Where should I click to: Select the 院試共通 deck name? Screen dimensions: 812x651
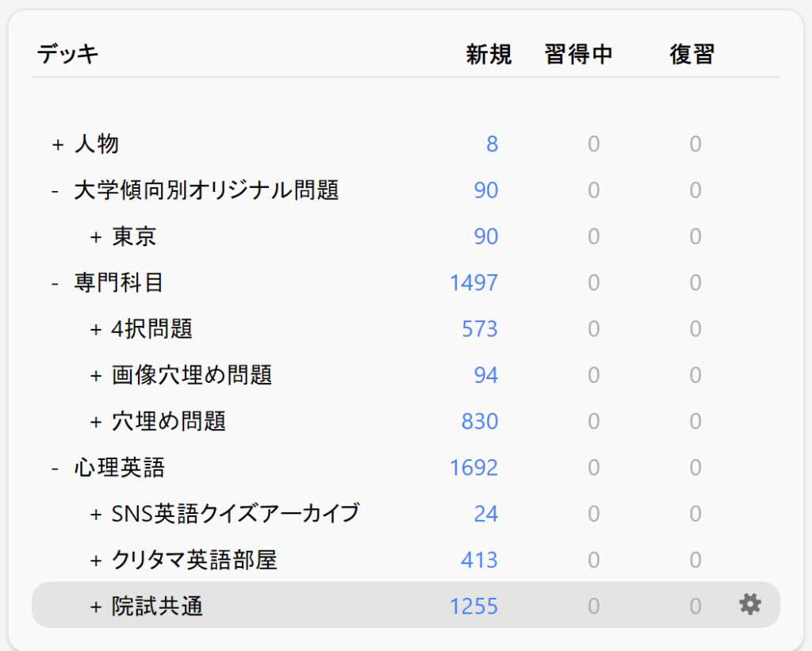click(157, 607)
